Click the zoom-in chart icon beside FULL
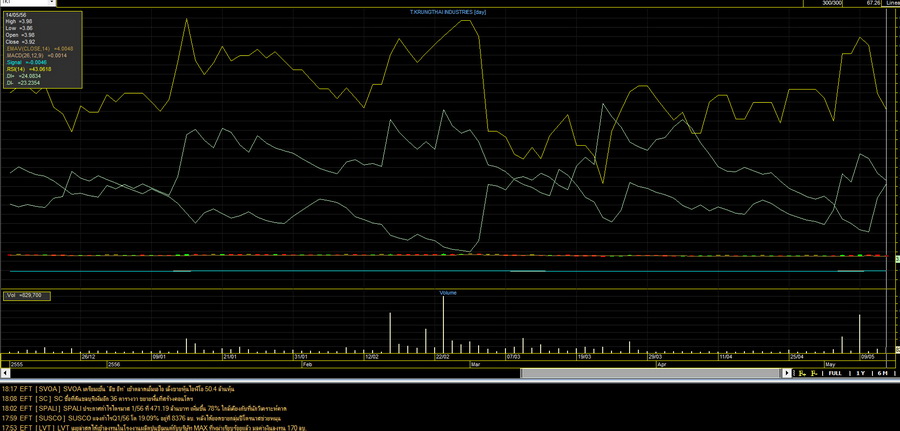 (x=802, y=373)
